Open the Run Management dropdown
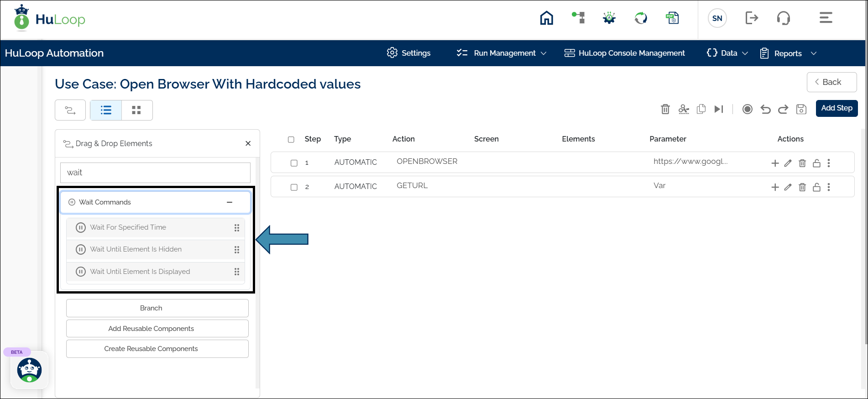The height and width of the screenshot is (399, 868). coord(502,53)
